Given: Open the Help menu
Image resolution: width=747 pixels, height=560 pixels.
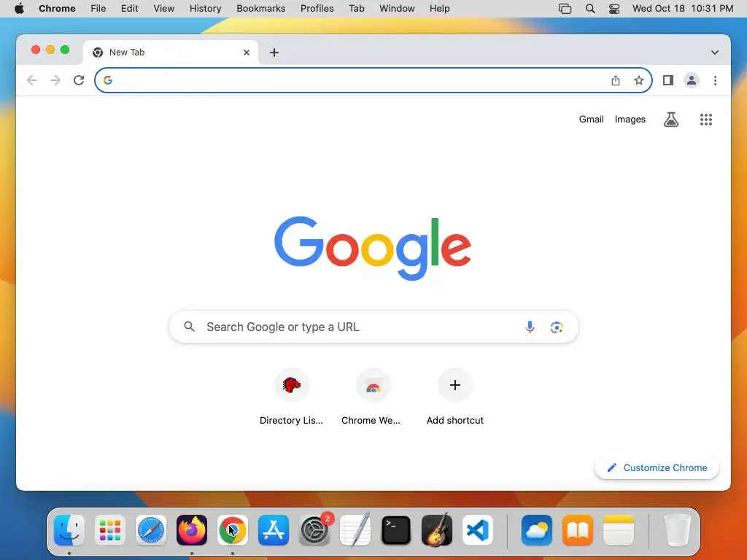Looking at the screenshot, I should [439, 9].
